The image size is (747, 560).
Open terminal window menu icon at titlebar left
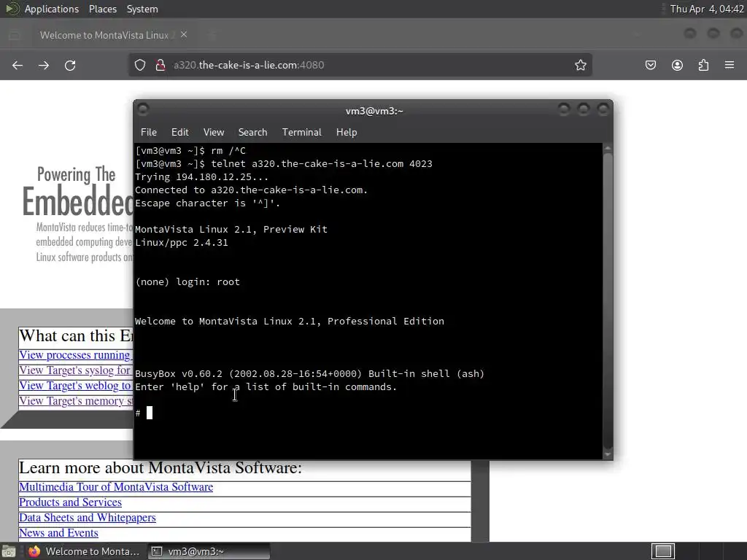point(143,109)
